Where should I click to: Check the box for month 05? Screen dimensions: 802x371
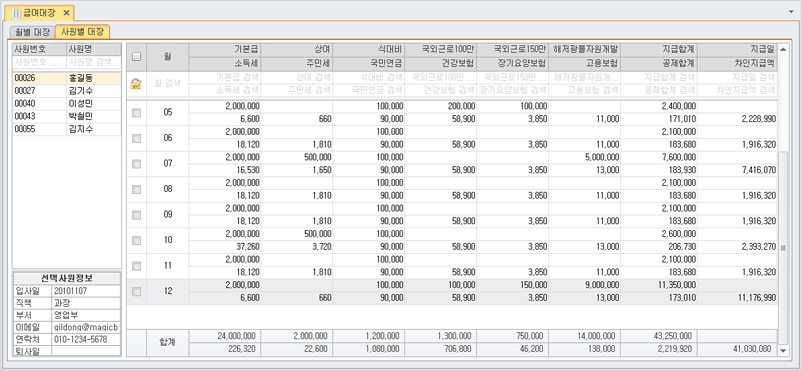click(136, 113)
